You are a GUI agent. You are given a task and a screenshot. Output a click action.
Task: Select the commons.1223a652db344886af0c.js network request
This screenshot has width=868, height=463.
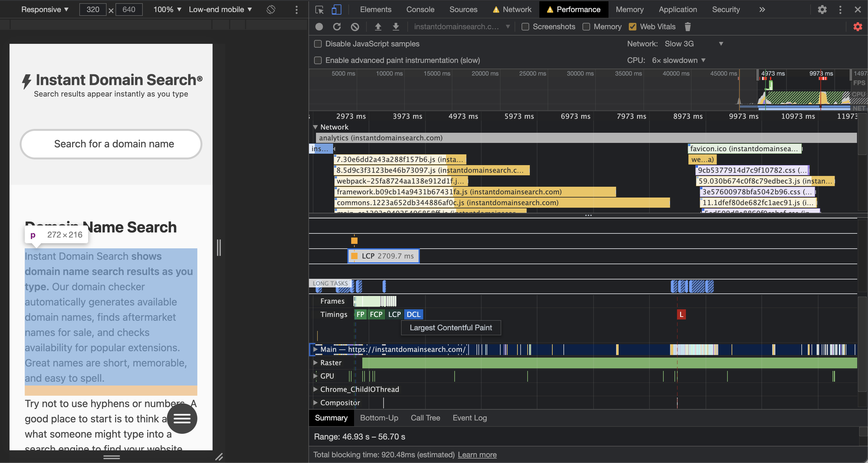coord(502,203)
